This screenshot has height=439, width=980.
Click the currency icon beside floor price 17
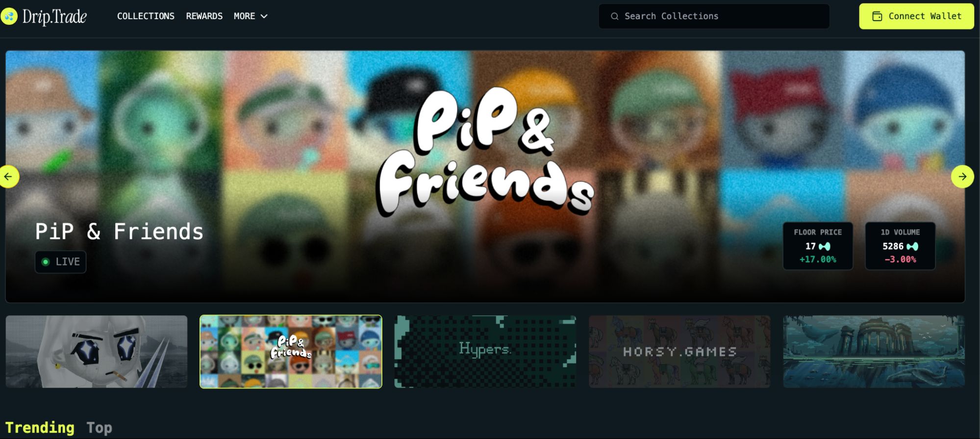pyautogui.click(x=825, y=246)
